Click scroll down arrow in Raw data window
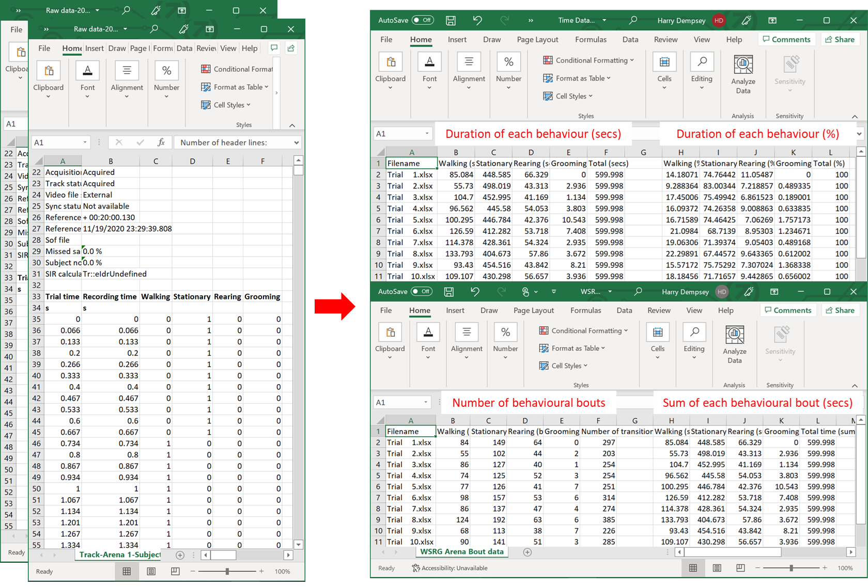Screen dimensions: 868x588 298,545
